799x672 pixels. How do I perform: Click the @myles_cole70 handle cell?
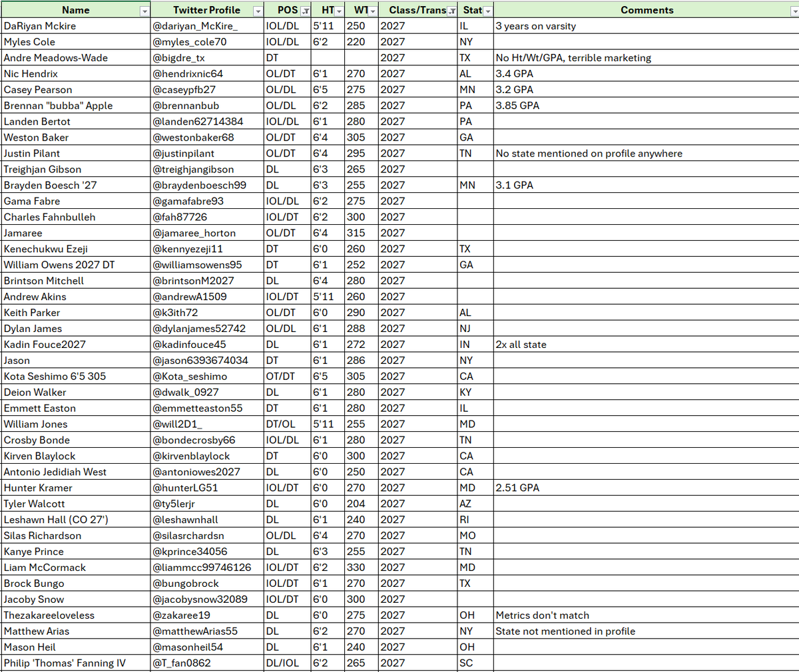click(x=207, y=42)
